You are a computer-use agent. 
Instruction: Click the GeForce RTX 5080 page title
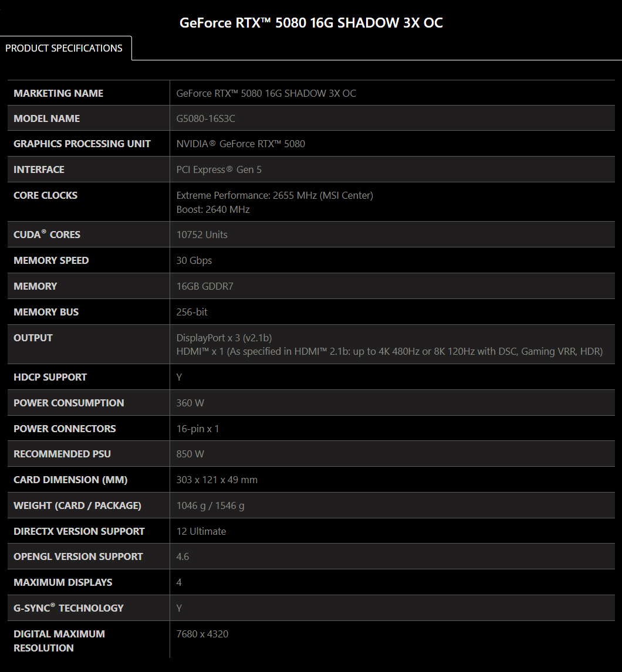(311, 23)
